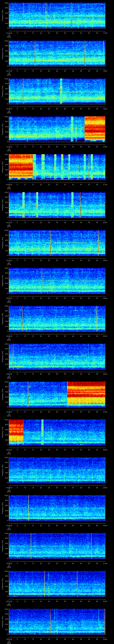Click the red line near 51 s in the 8:30:00 spectrogram
This screenshot has width=114, height=644.
tap(91, 546)
